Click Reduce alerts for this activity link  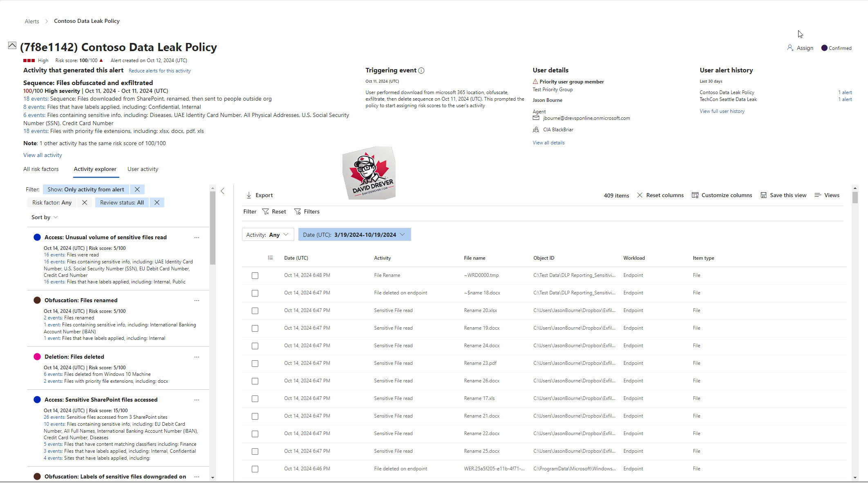pyautogui.click(x=160, y=71)
